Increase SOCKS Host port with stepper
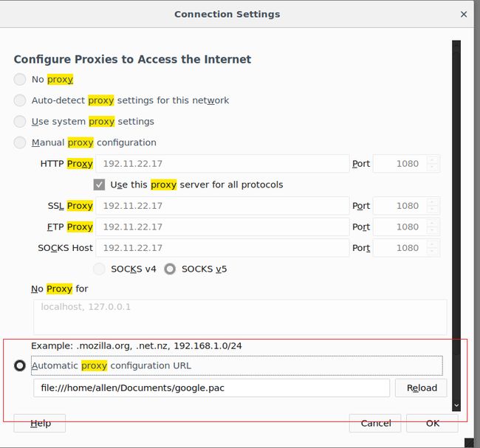 [432, 244]
